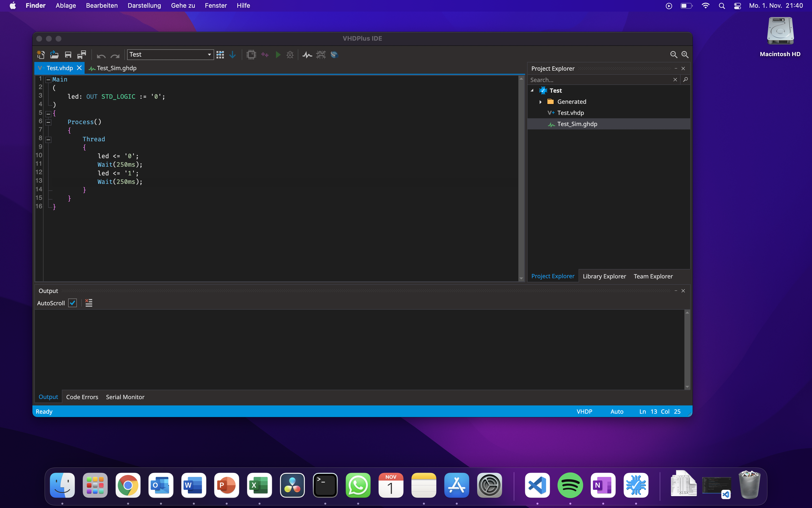
Task: Open Terminal from the Dock
Action: (325, 485)
